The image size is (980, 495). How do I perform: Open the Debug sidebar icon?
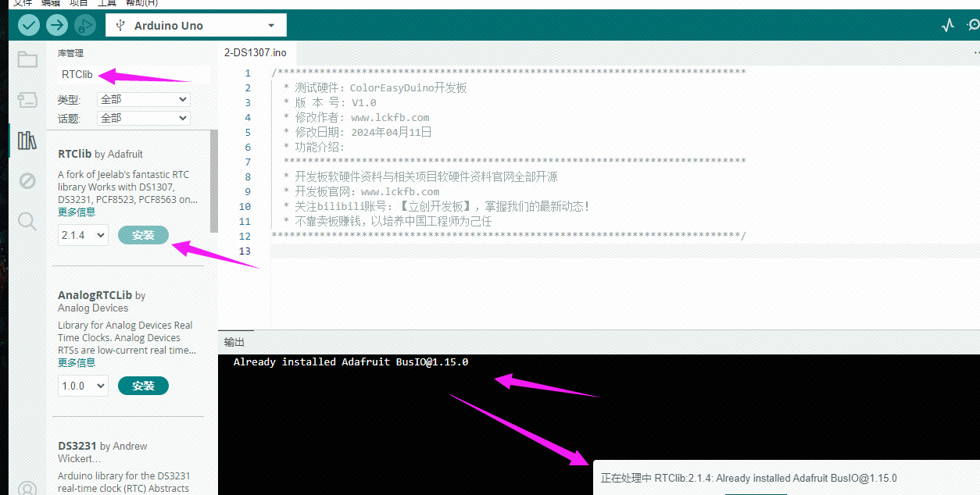[x=27, y=181]
